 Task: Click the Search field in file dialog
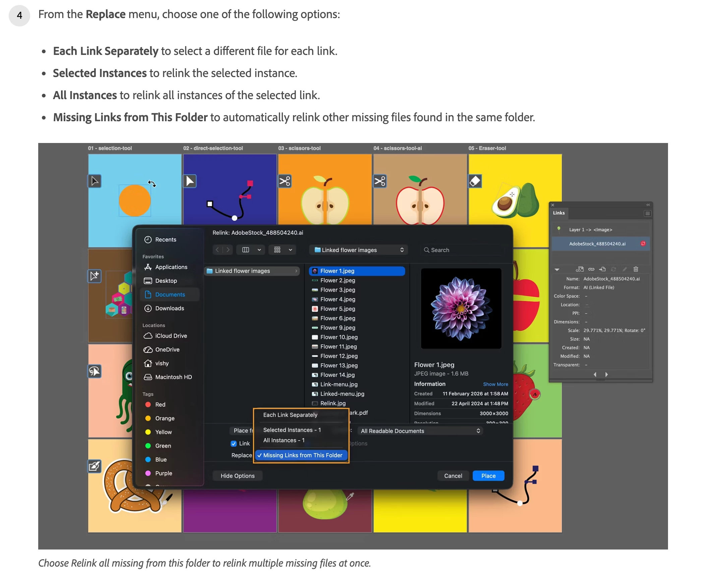[x=462, y=250]
